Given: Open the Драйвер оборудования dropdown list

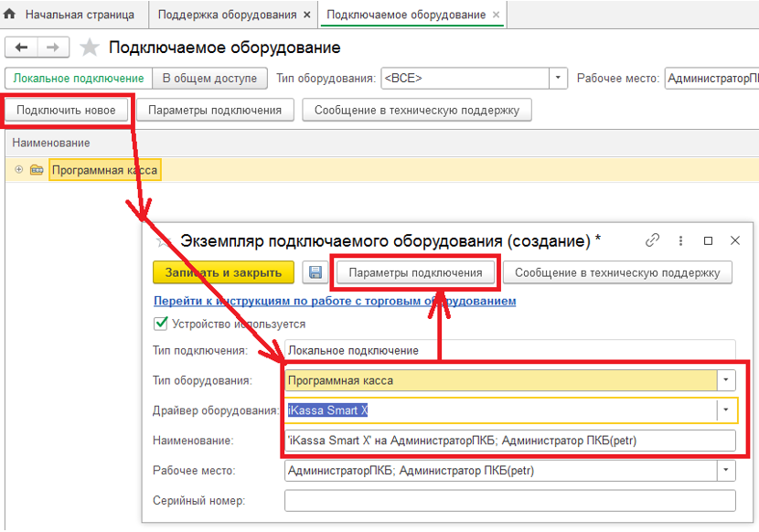Looking at the screenshot, I should click(726, 410).
